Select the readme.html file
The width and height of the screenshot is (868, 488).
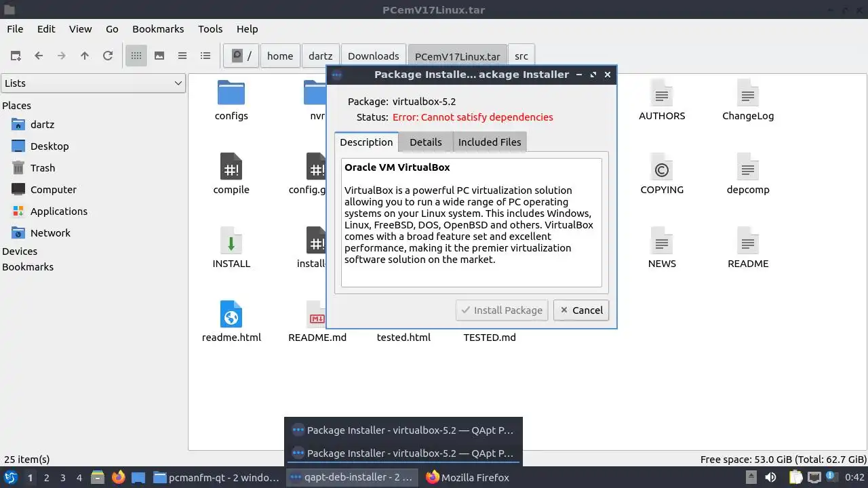(231, 322)
